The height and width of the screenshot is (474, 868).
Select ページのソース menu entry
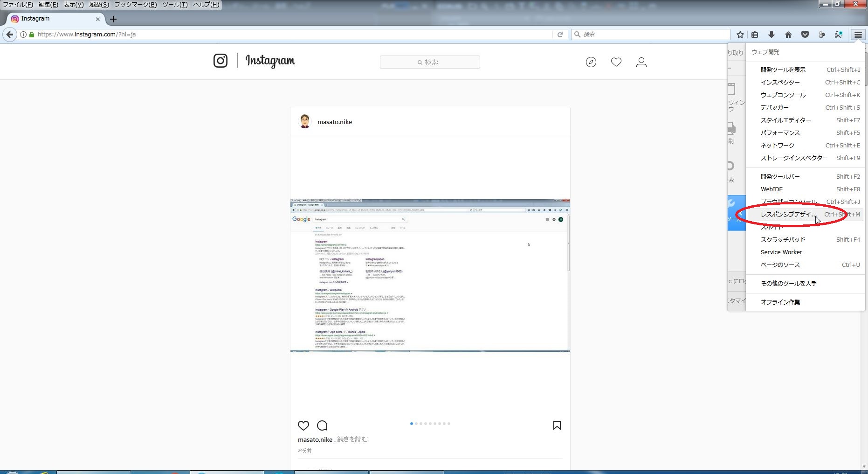point(806,265)
